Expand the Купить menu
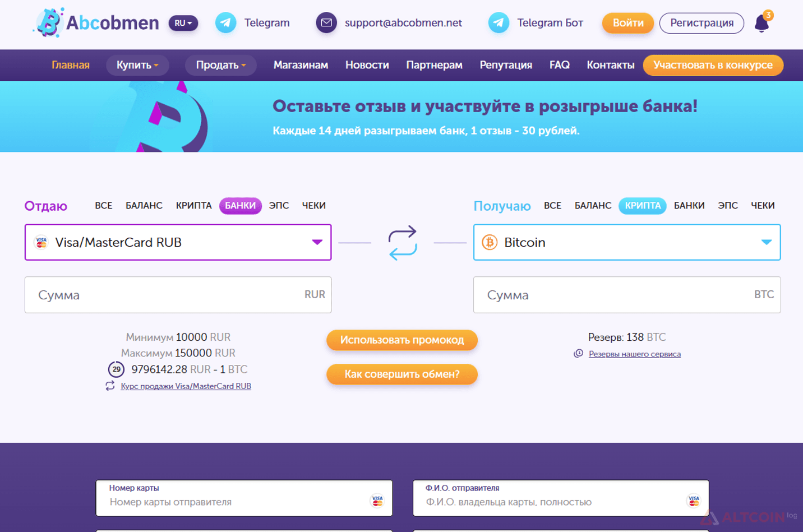 coord(137,65)
